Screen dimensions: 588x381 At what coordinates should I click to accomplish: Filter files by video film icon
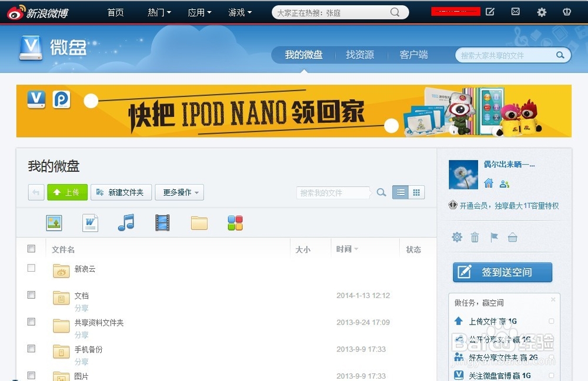tap(162, 223)
